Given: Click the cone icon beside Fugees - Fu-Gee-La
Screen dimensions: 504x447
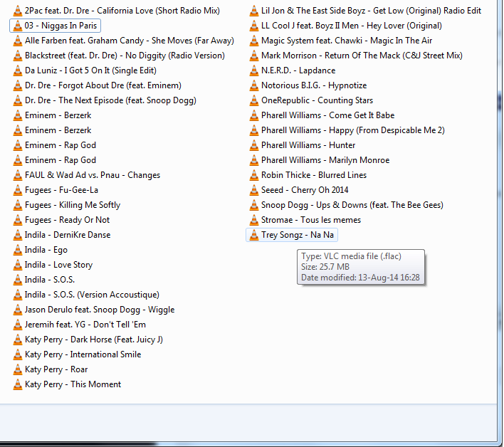Looking at the screenshot, I should pyautogui.click(x=18, y=190).
